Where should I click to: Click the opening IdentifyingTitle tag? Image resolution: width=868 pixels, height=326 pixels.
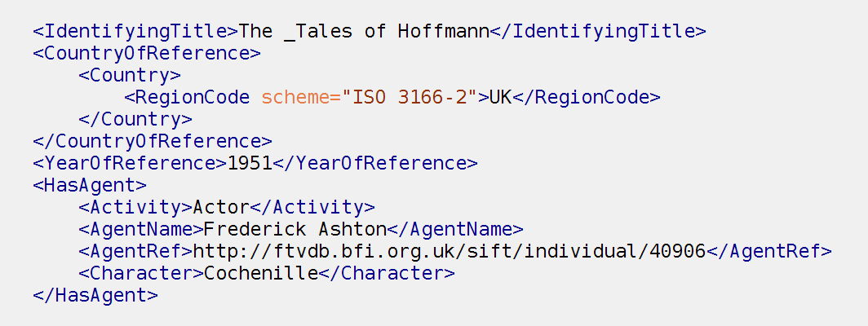click(x=135, y=31)
